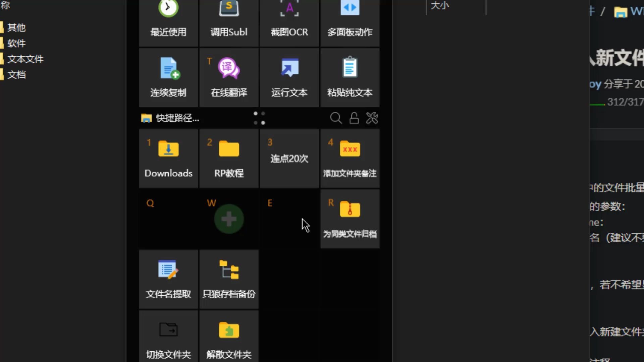Launch the 只狼存档备份 backup action
The width and height of the screenshot is (644, 362).
coord(229,279)
